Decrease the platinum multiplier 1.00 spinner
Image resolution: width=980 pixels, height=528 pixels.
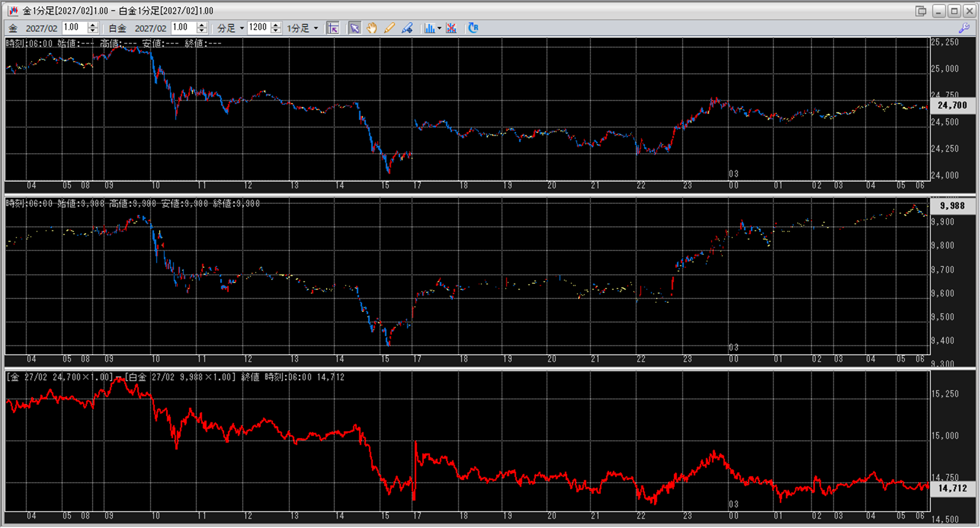coord(201,31)
